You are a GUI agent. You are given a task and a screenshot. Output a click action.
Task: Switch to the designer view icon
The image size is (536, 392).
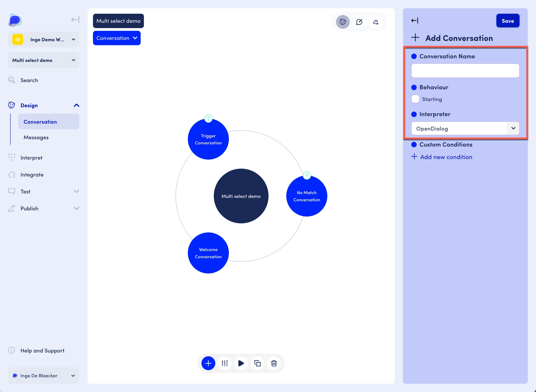[343, 22]
